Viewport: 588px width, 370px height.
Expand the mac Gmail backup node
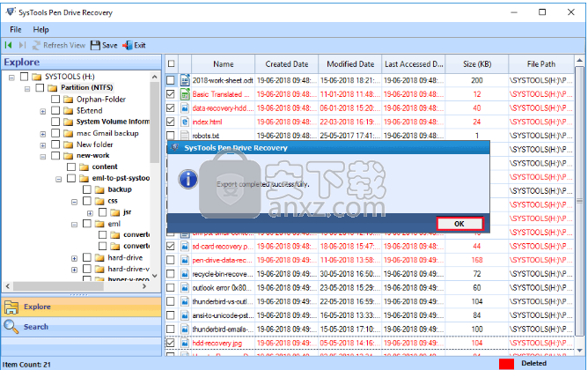43,134
